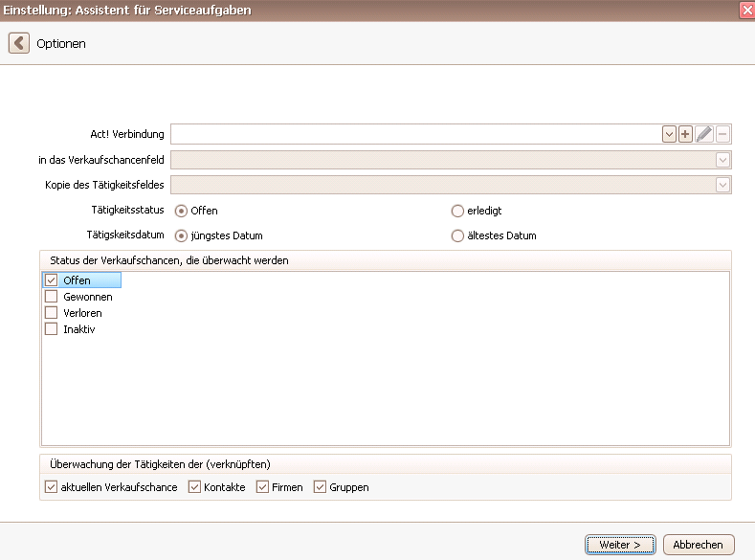
Task: Uncheck the Offen status checkbox in list
Action: [x=51, y=280]
